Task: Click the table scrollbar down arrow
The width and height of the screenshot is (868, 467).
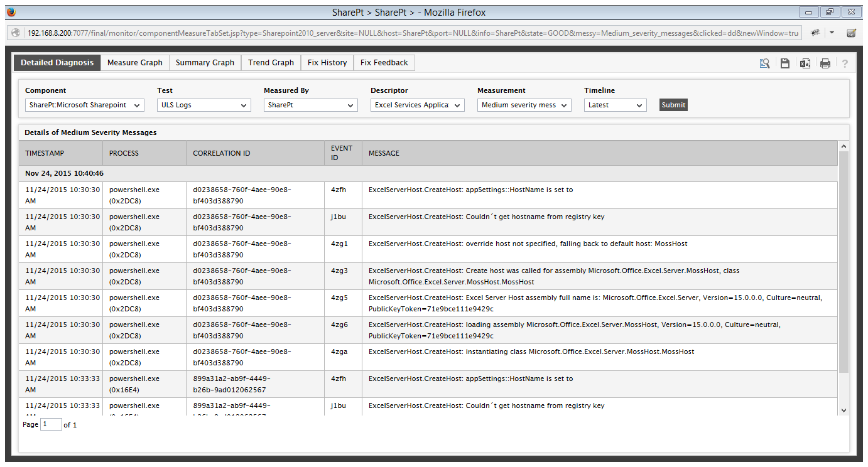Action: click(844, 410)
